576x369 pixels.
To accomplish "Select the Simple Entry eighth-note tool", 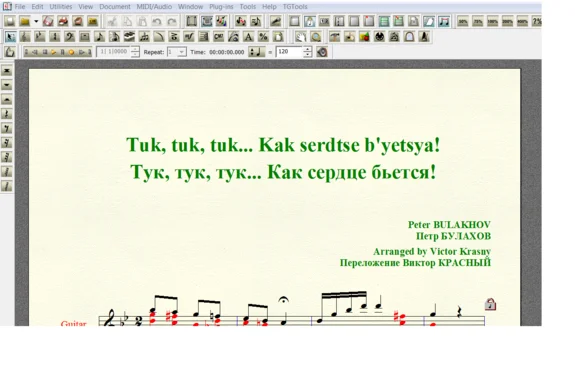I will click(x=99, y=37).
